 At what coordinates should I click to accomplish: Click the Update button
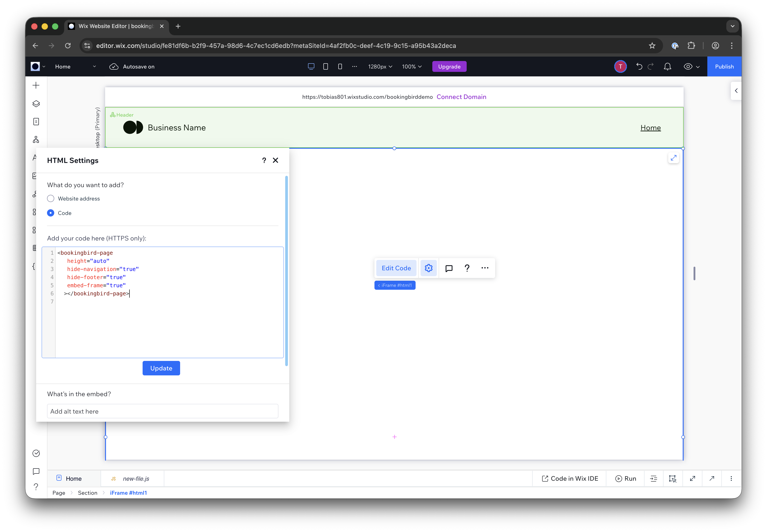[161, 368]
